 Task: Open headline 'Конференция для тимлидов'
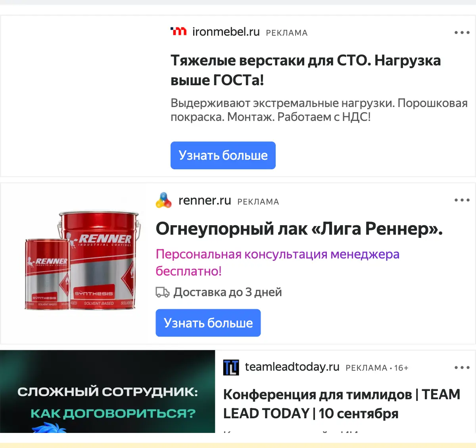[x=342, y=404]
